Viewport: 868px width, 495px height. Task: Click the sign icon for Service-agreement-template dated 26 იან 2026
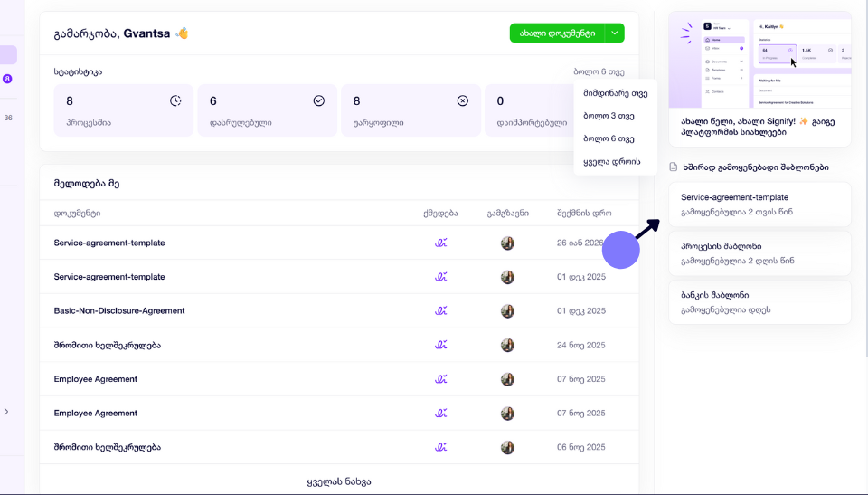[x=440, y=243]
